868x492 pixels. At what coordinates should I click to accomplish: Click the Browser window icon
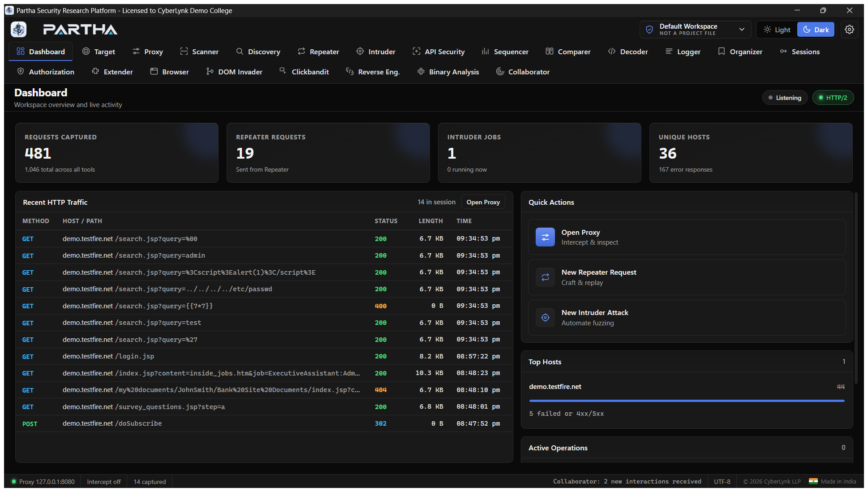pyautogui.click(x=154, y=71)
